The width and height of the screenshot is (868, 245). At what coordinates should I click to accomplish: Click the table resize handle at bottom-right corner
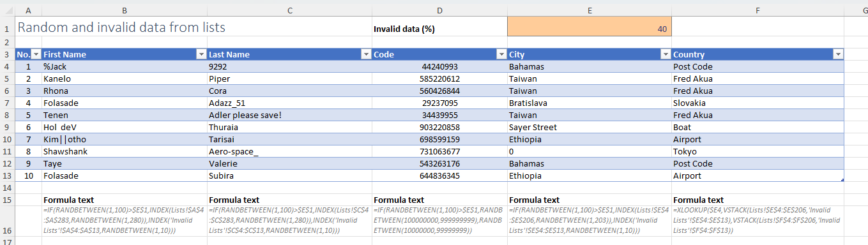point(842,181)
